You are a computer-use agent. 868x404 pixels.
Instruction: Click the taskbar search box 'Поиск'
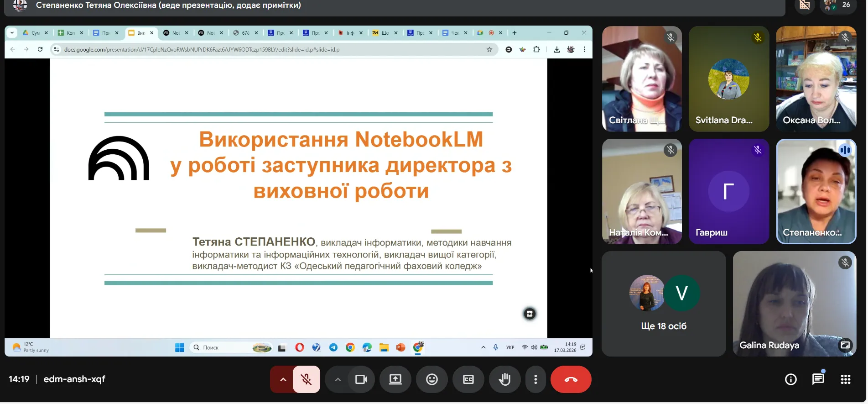(230, 347)
